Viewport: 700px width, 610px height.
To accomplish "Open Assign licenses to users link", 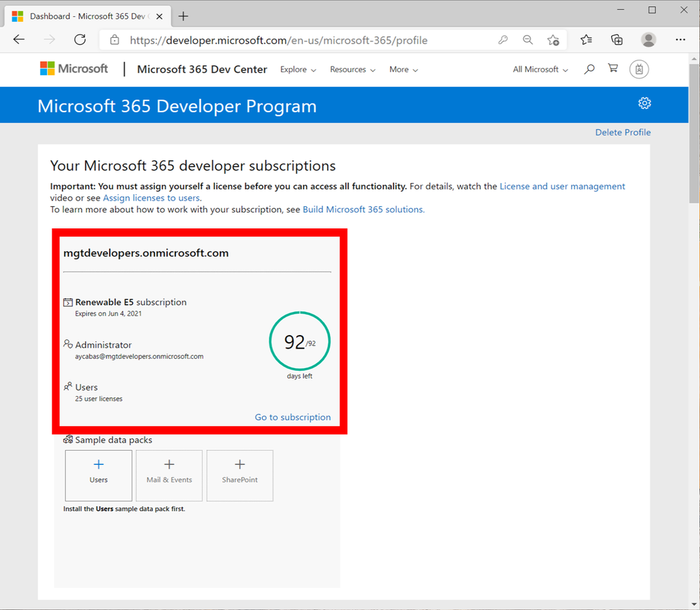I will click(151, 198).
